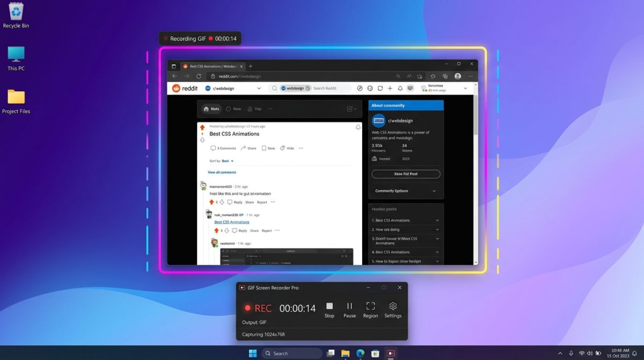The height and width of the screenshot is (360, 644).
Task: Downvote mamerson033's comment
Action: pos(222,202)
